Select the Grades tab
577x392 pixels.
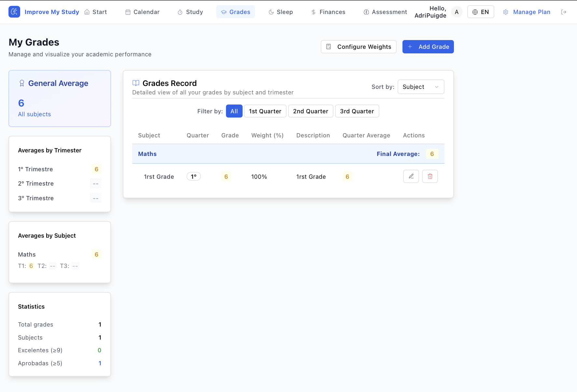235,12
